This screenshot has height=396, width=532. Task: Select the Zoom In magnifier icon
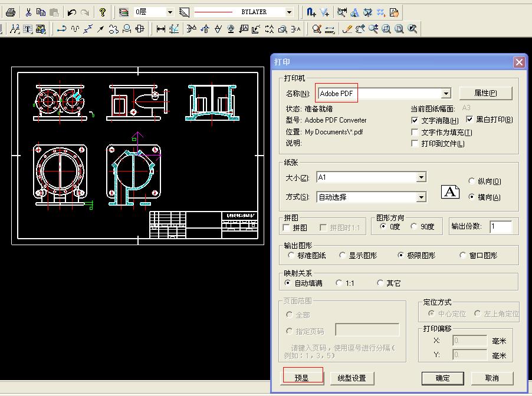pos(373,28)
